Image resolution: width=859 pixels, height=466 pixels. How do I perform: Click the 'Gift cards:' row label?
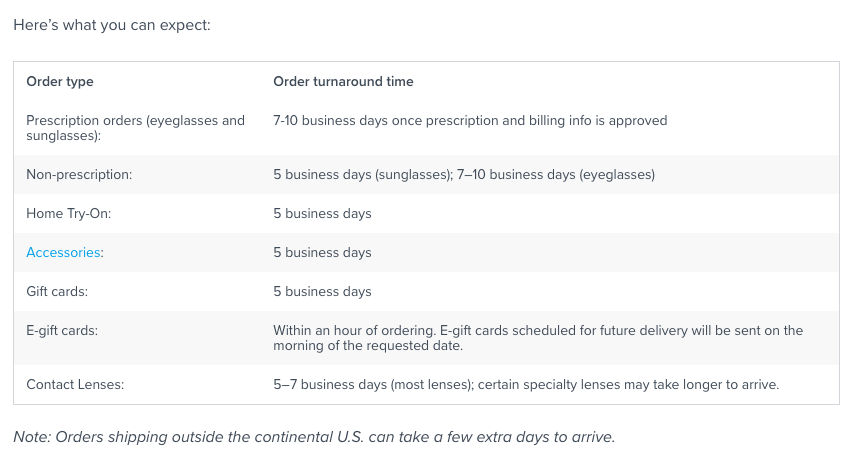(57, 291)
